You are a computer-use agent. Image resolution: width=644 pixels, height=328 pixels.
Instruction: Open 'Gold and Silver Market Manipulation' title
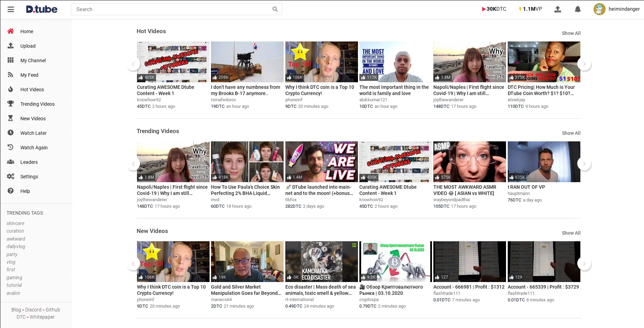(246, 290)
